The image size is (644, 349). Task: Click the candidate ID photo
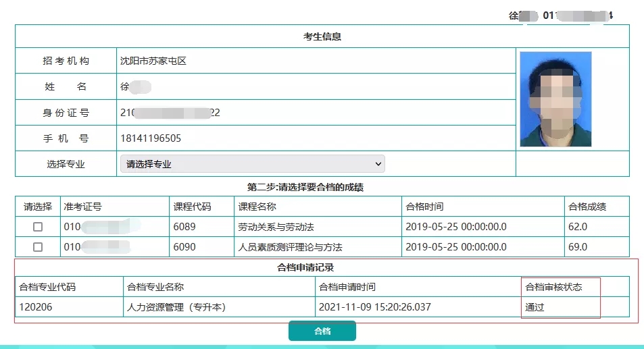(555, 99)
